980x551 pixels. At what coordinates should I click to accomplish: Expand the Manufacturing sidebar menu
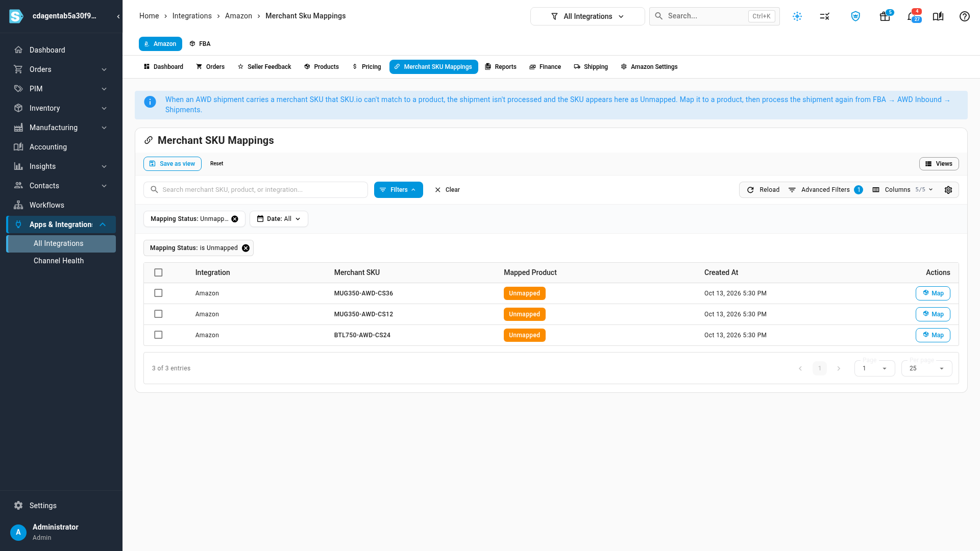[x=61, y=128]
